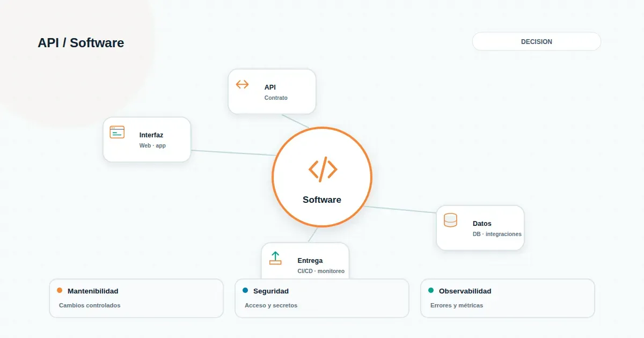Click the Datos database cylinder icon
Viewport: 644px width, 338px height.
coord(450,220)
